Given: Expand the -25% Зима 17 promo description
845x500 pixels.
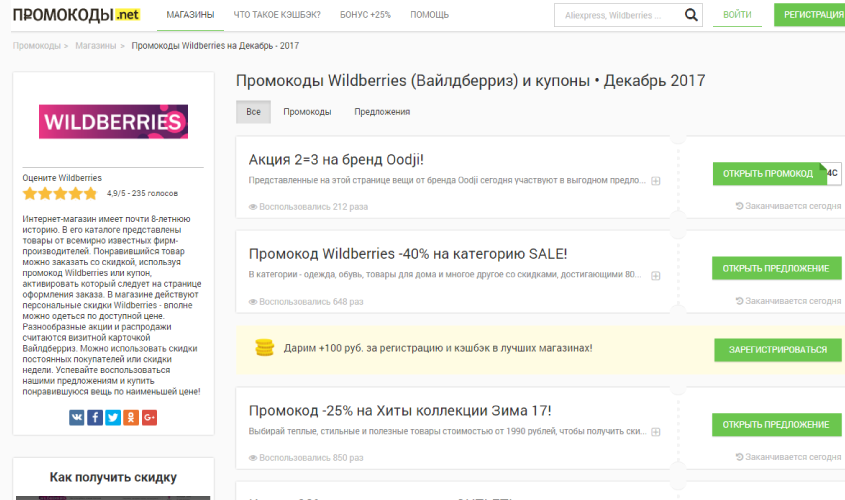Looking at the screenshot, I should (x=656, y=432).
